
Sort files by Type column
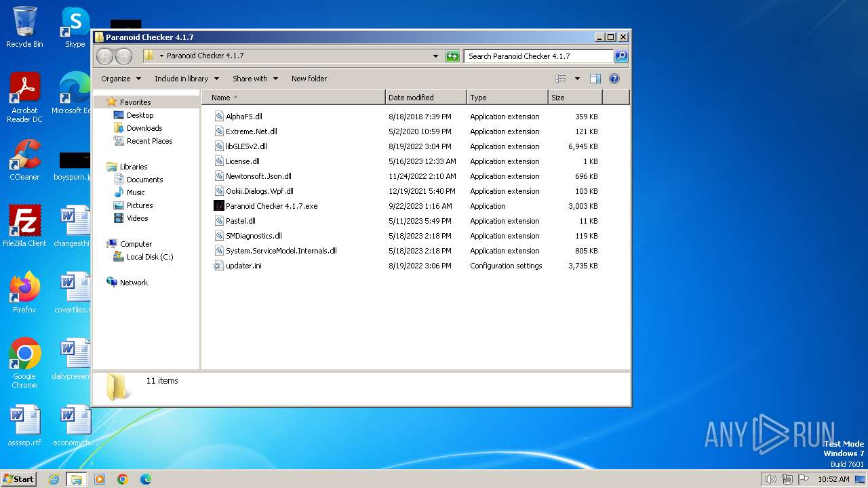tap(507, 98)
